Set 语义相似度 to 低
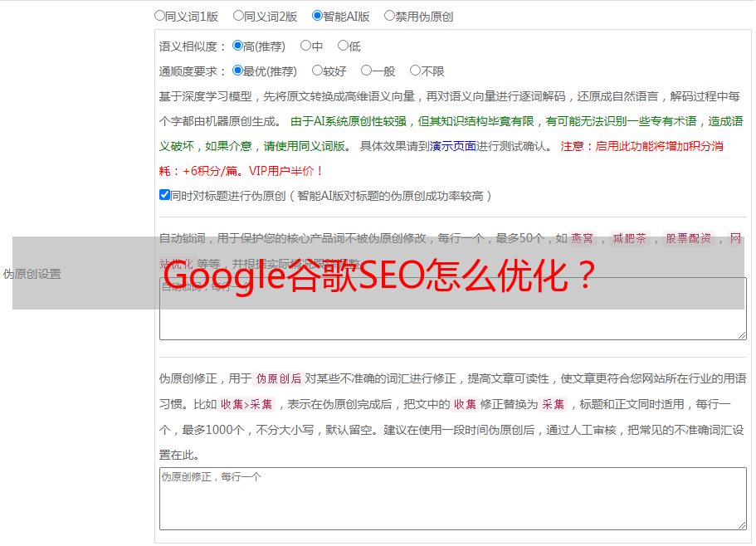Viewport: 756px width, 546px height. [343, 46]
